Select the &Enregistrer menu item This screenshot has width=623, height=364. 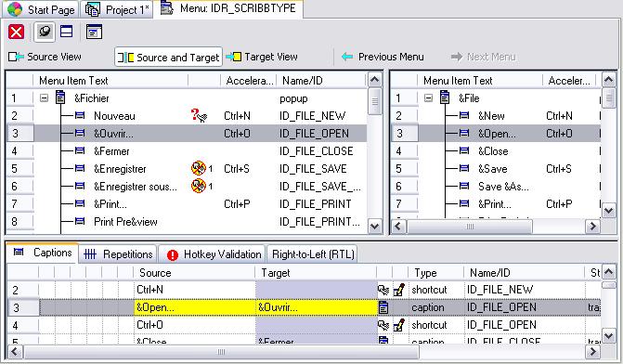click(120, 169)
